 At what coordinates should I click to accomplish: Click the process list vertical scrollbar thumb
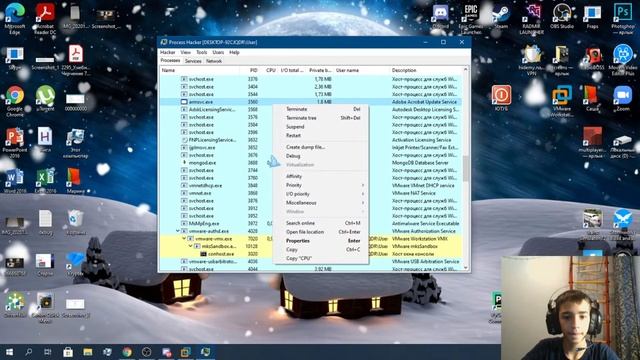click(466, 168)
